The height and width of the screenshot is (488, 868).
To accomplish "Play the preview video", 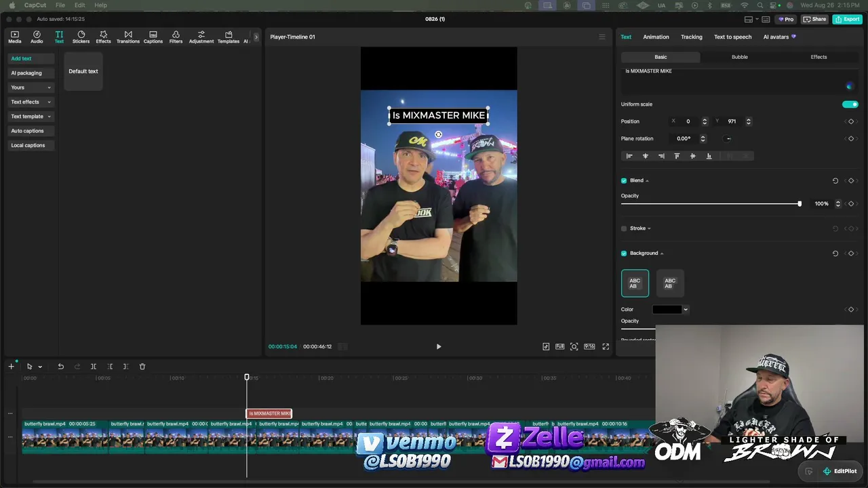I will [439, 346].
